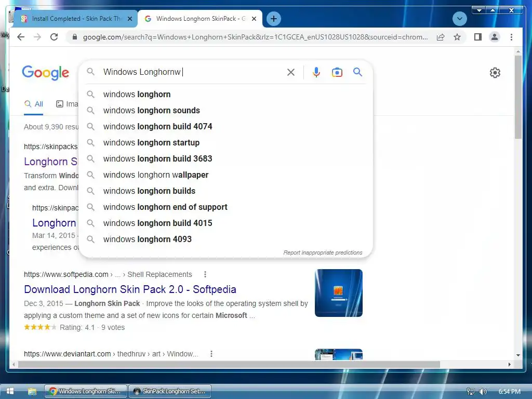Expand the tab search dropdown
Screen dimensions: 532x399
point(459,19)
